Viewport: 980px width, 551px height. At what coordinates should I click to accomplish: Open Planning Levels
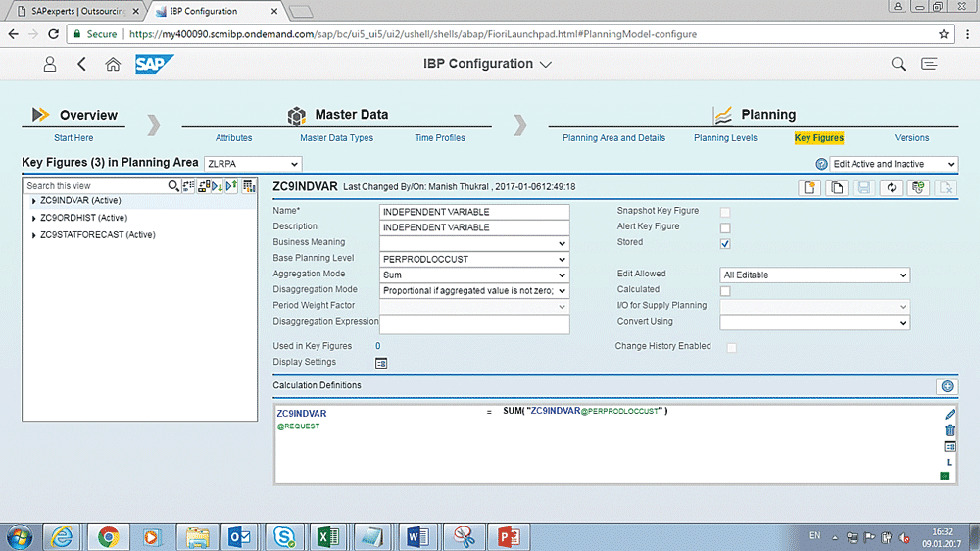tap(725, 138)
